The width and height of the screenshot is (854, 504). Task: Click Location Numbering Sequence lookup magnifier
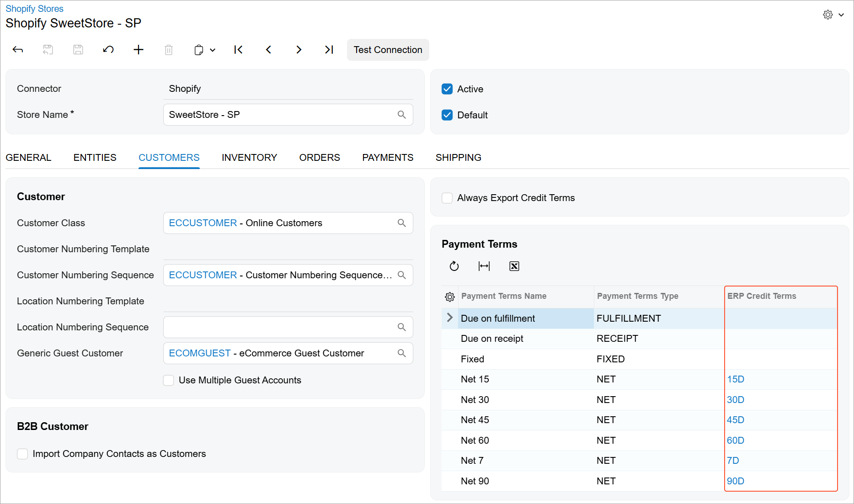pyautogui.click(x=402, y=327)
